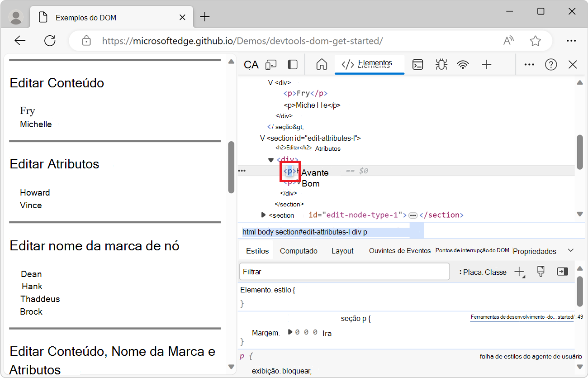Click Vince text on the page
Viewport: 588px width, 378px height.
(31, 205)
